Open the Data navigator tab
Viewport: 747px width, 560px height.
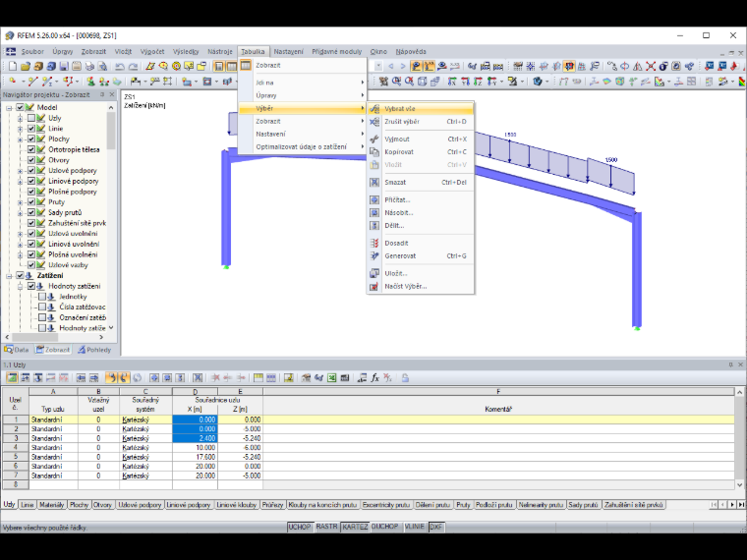coord(17,350)
